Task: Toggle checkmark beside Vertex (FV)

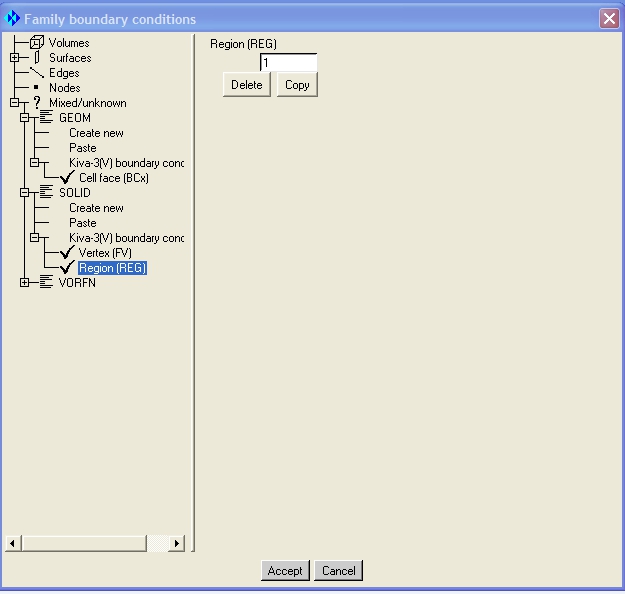Action: 67,253
